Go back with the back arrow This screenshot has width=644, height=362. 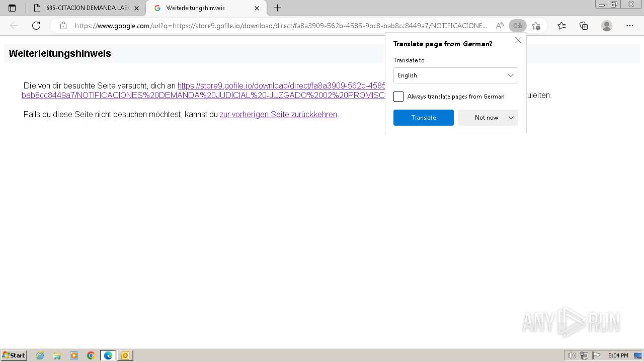14,26
